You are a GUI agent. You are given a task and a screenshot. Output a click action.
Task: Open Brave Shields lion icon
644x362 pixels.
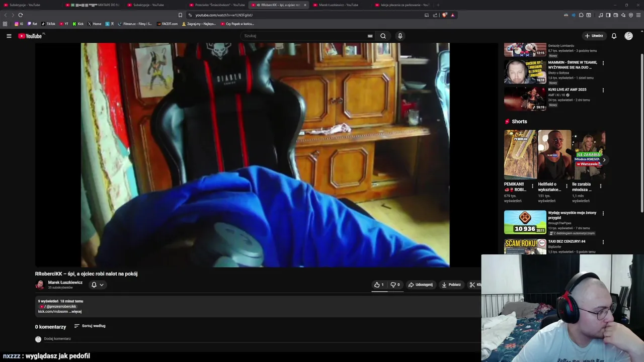pyautogui.click(x=444, y=15)
